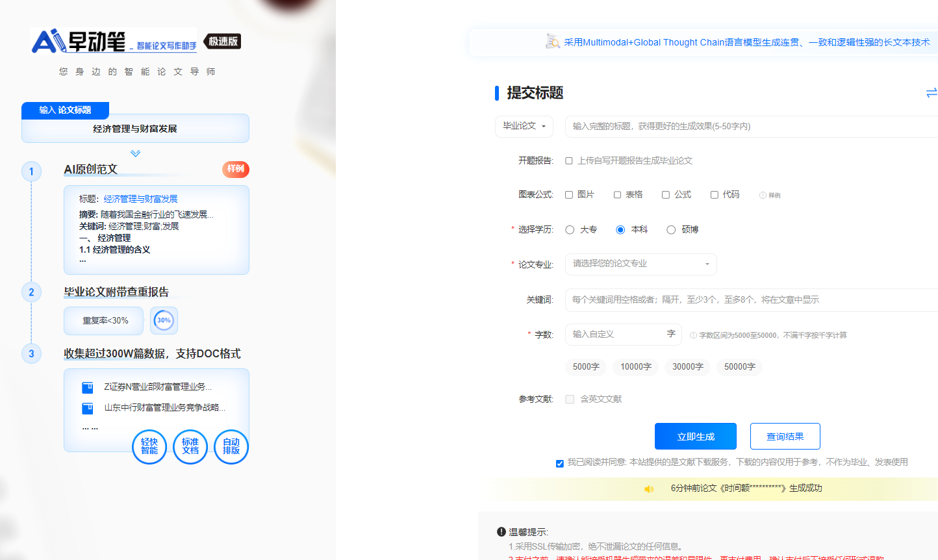Image resolution: width=938 pixels, height=560 pixels.
Task: Click the icon before the Multimodal banner text
Action: [x=553, y=42]
